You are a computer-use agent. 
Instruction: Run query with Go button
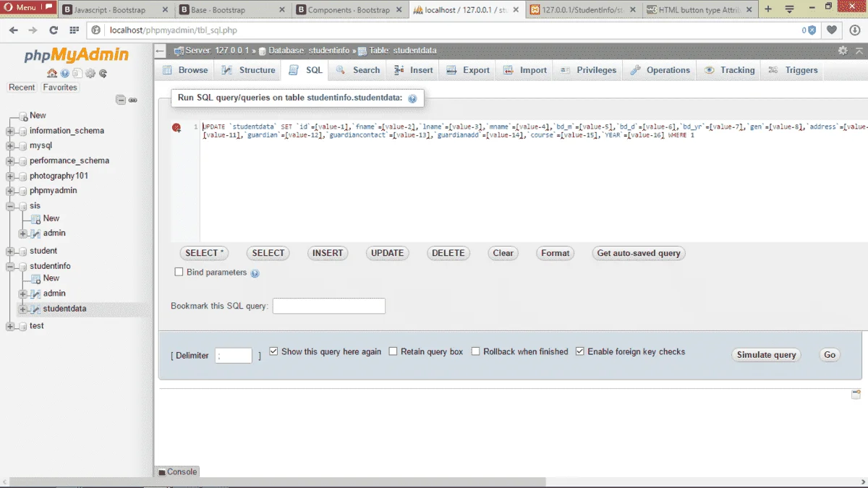tap(830, 355)
